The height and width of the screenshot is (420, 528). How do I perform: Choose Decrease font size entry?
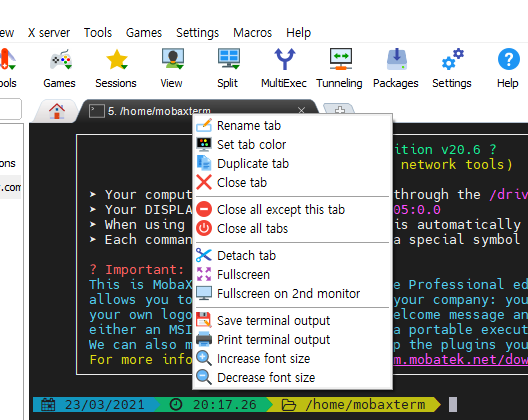[292, 377]
